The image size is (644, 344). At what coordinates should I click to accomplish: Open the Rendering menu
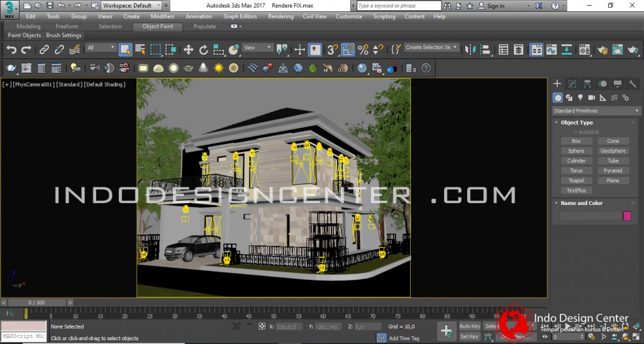280,16
